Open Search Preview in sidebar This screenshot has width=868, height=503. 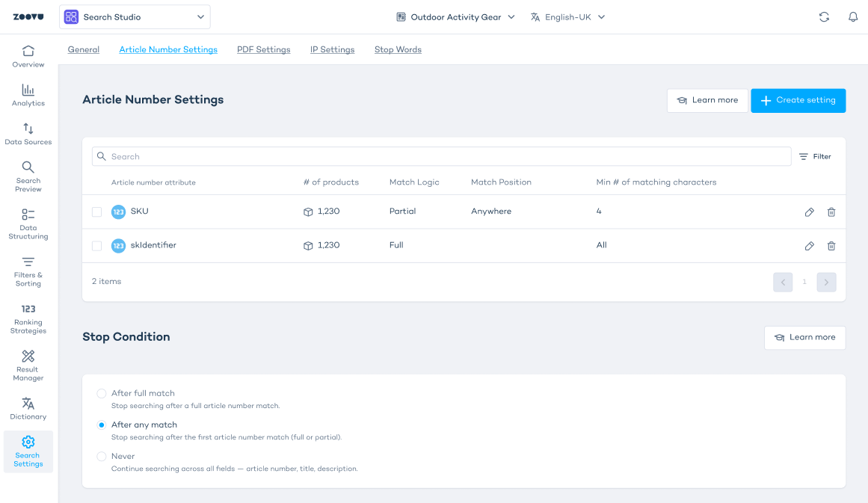(28, 176)
